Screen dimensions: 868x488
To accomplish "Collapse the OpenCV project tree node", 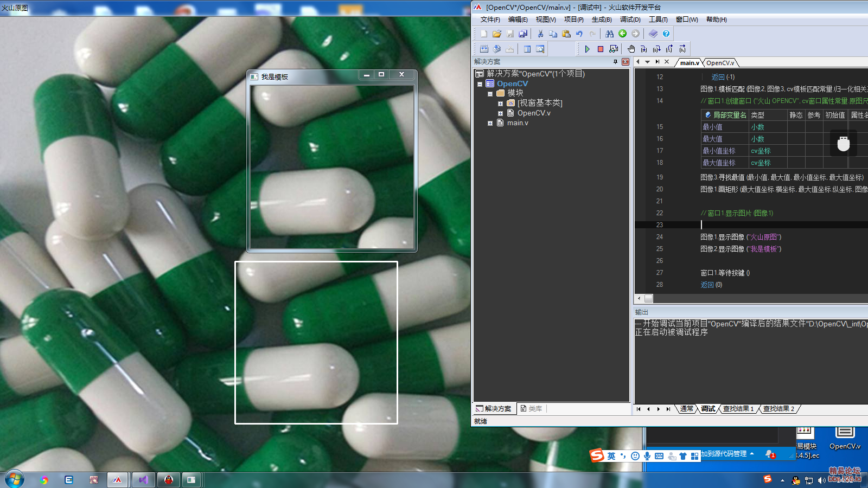I will [480, 84].
